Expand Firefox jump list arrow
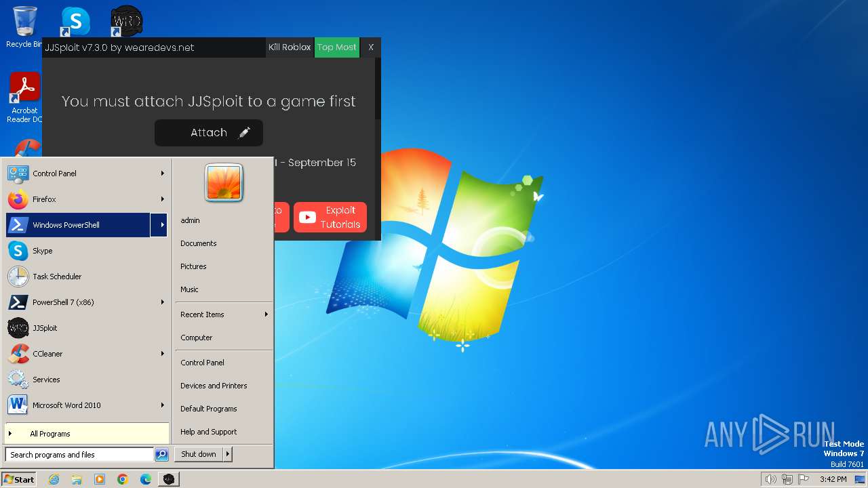Screen dimensions: 868x488 (163, 199)
